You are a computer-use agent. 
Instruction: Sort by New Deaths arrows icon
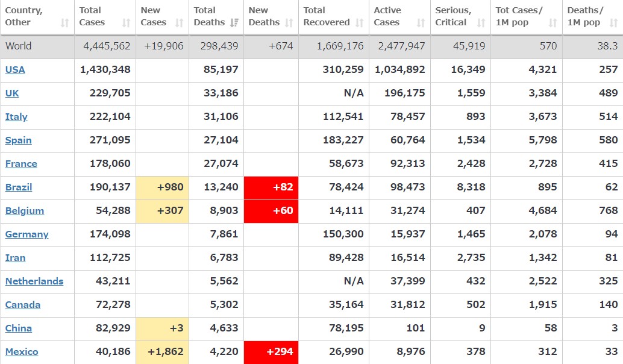click(289, 23)
